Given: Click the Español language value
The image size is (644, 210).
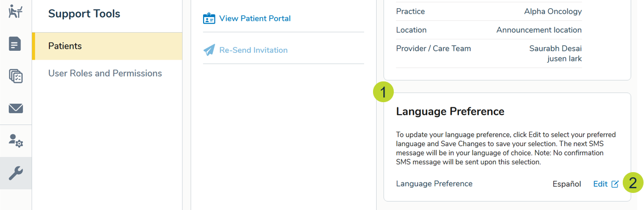Looking at the screenshot, I should [566, 184].
